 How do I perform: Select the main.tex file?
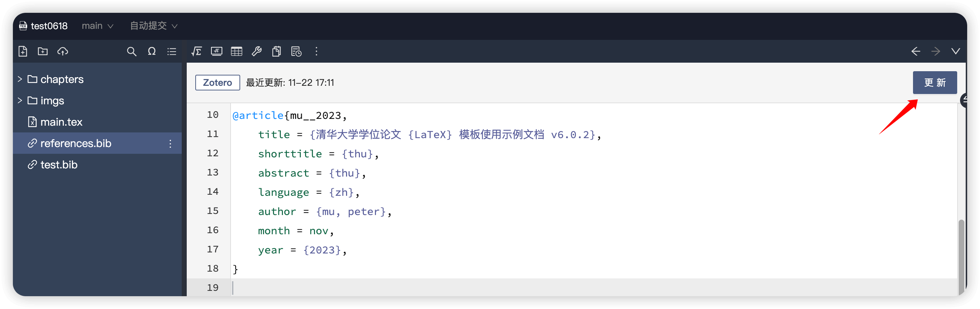(x=62, y=122)
